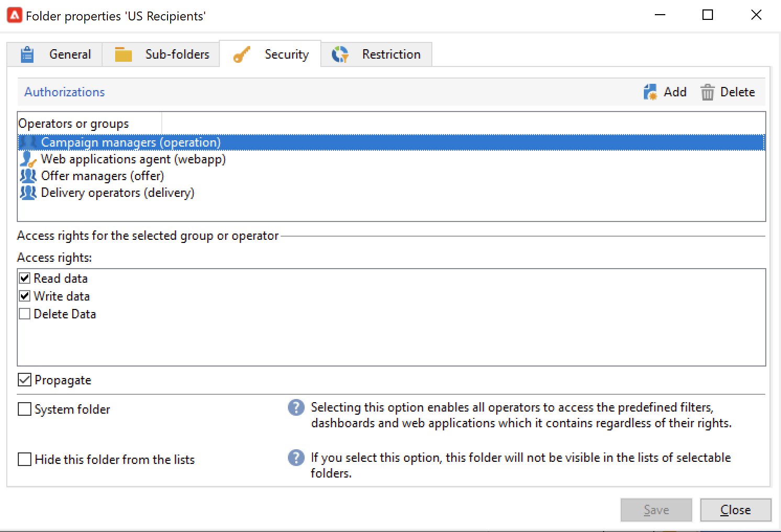
Task: Click the help icon beside hide folder description
Action: coord(296,458)
